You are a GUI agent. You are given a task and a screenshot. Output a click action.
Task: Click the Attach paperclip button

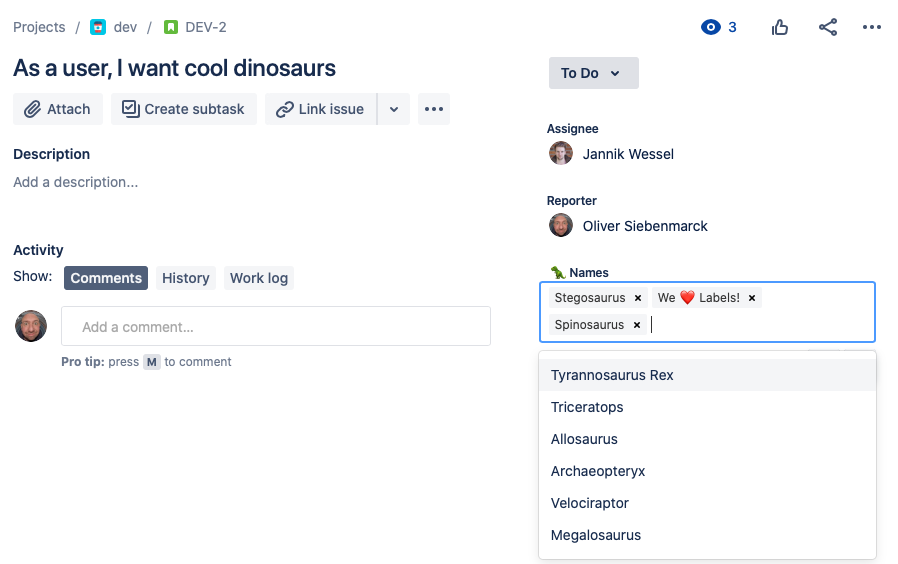click(58, 109)
